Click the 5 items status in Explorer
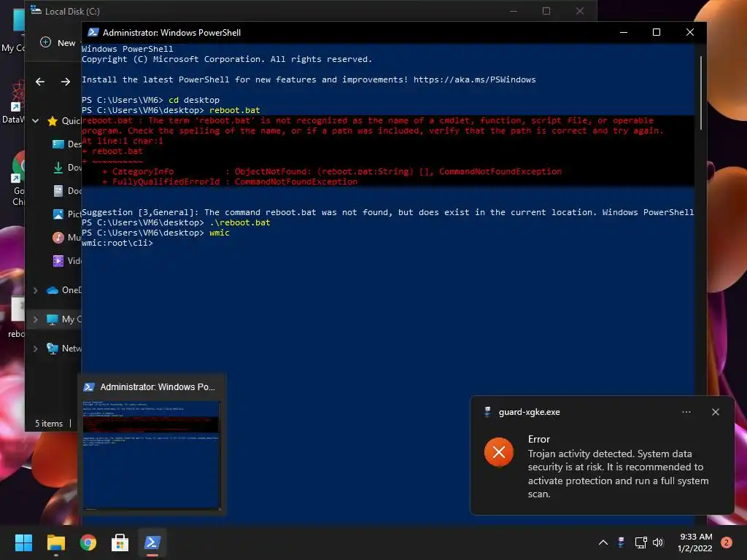 click(49, 424)
